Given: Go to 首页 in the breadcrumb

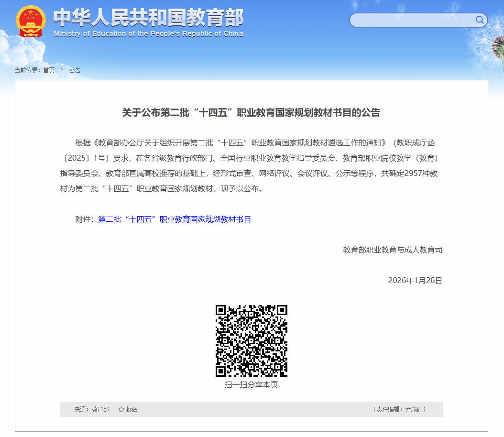Looking at the screenshot, I should pyautogui.click(x=49, y=70).
